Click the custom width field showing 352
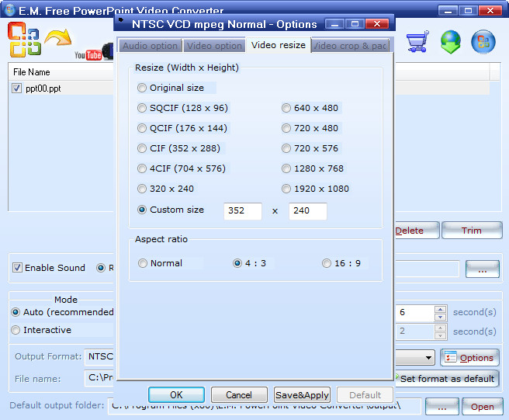This screenshot has height=420, width=509. click(243, 211)
